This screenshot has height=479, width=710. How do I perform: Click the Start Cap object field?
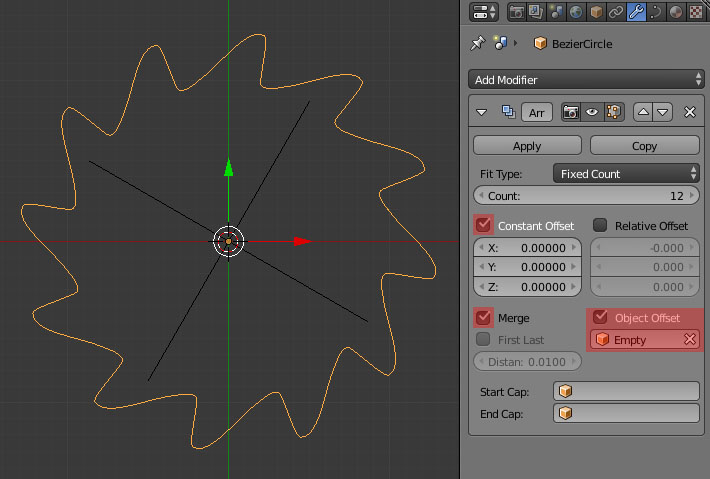626,391
